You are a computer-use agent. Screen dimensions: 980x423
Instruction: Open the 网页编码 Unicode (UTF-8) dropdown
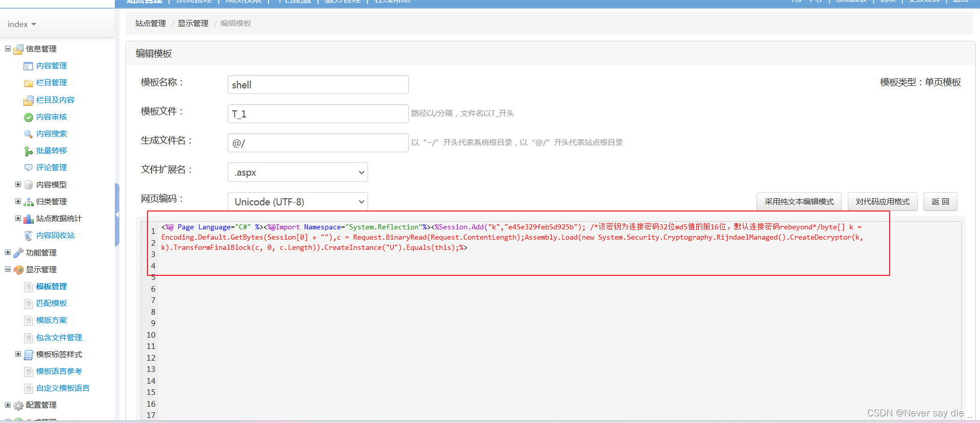pyautogui.click(x=298, y=201)
